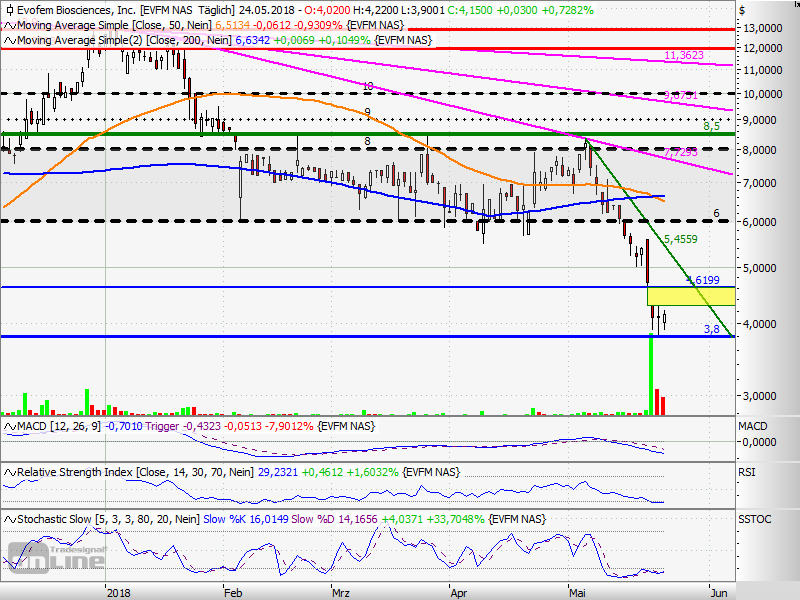This screenshot has width=800, height=600.
Task: Click the close value C:4,1500
Action: coord(468,10)
